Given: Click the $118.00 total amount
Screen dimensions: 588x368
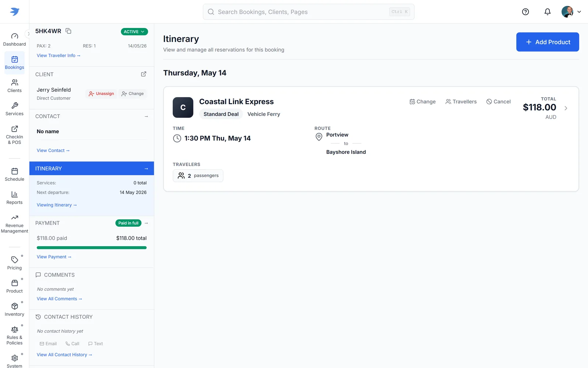Looking at the screenshot, I should (539, 107).
